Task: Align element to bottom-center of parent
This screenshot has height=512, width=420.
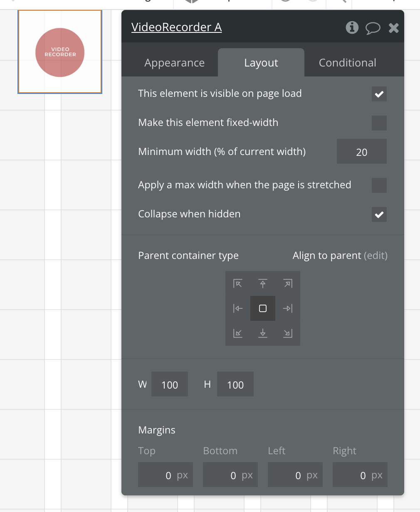Action: point(263,333)
